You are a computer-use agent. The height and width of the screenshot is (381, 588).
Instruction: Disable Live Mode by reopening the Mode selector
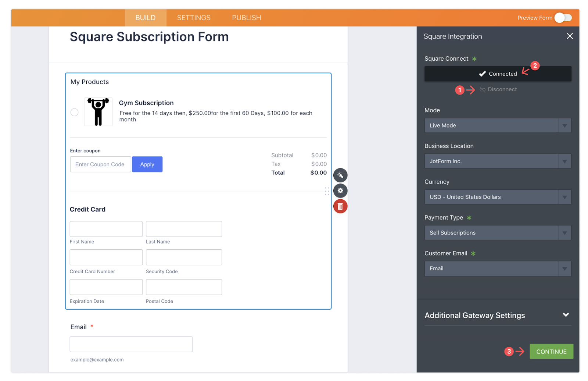point(498,125)
